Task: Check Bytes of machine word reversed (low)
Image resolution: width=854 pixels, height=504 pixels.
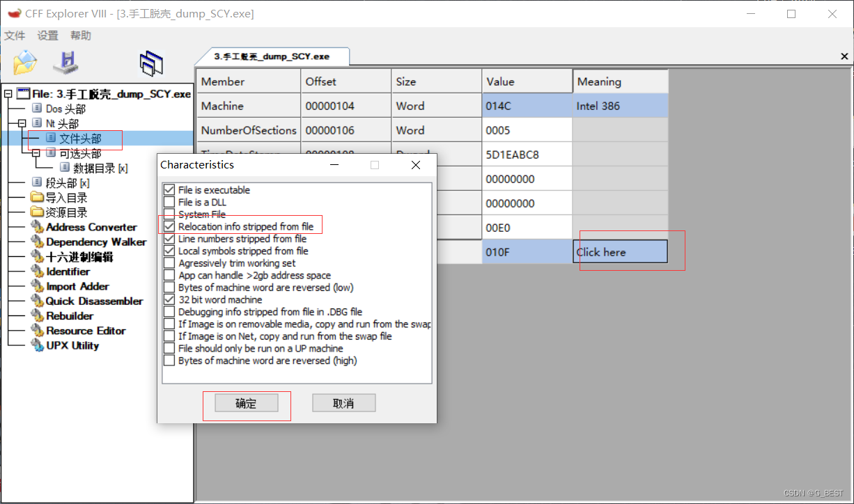Action: (x=169, y=288)
